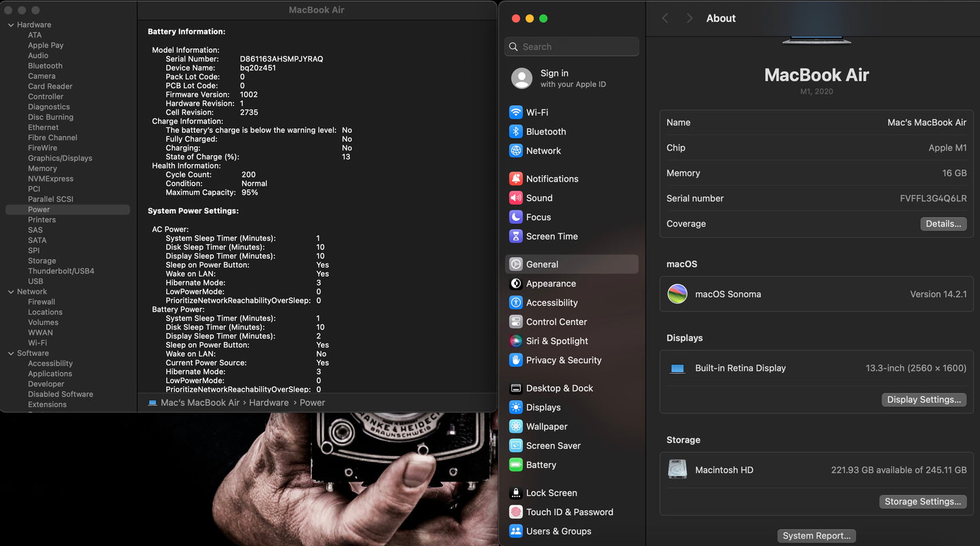The width and height of the screenshot is (980, 546).
Task: Open Touch ID & Password fingerprint icon
Action: coord(515,512)
